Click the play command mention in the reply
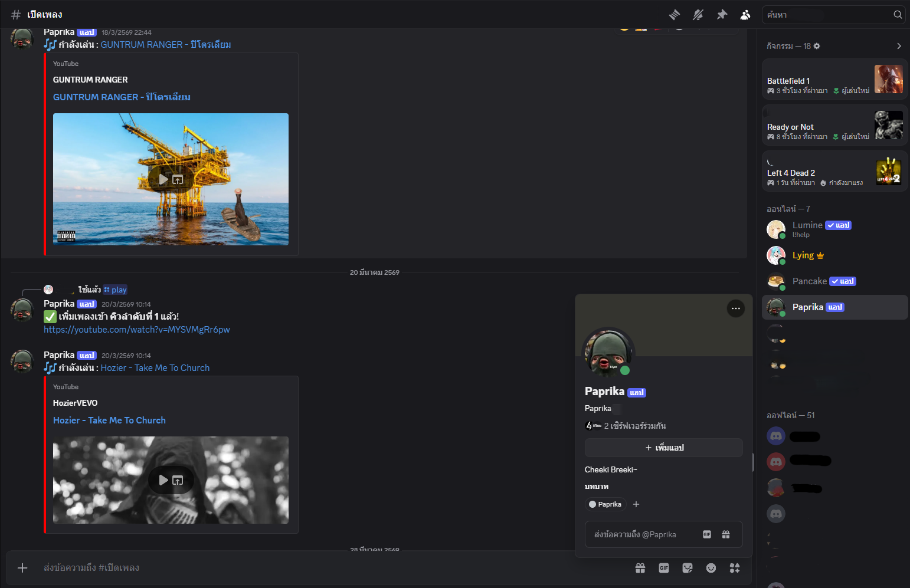The width and height of the screenshot is (910, 588). coord(115,290)
